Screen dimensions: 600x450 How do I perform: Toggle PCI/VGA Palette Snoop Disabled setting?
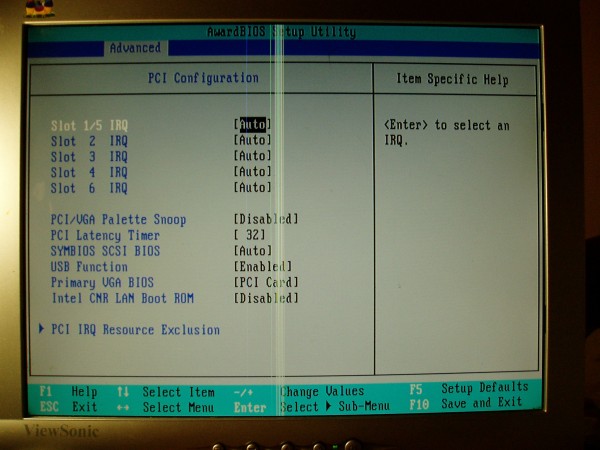pos(266,219)
